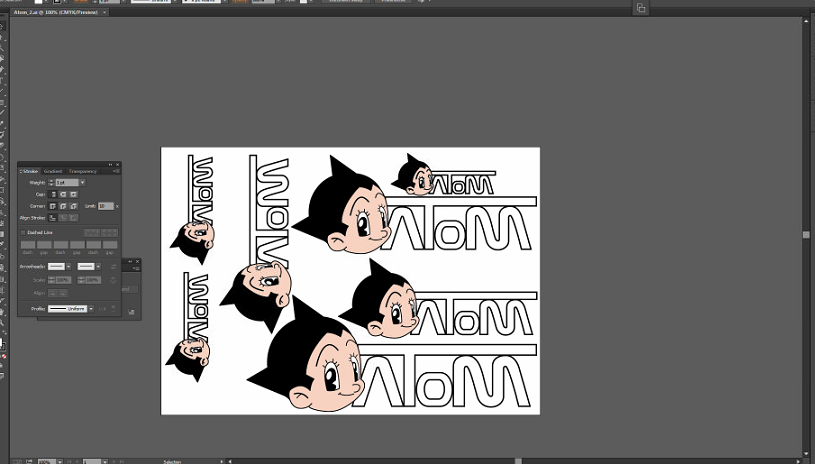Set color to None in toolbox
The height and width of the screenshot is (464, 815).
point(4,356)
